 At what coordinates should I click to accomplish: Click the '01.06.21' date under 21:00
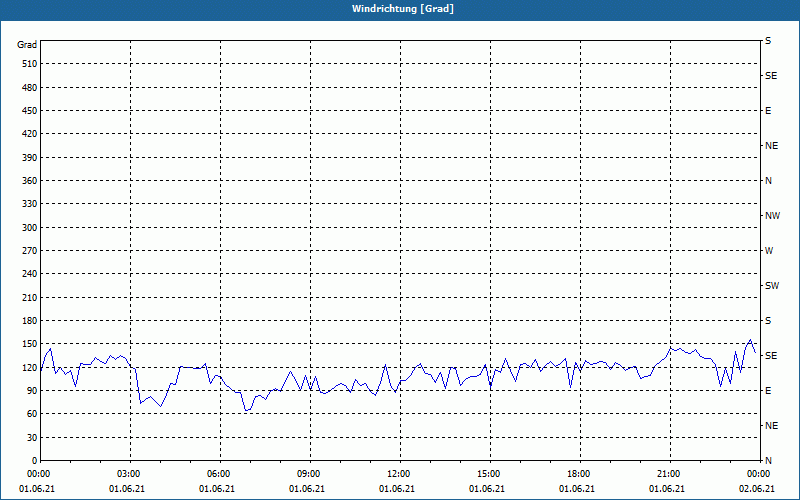pyautogui.click(x=666, y=488)
